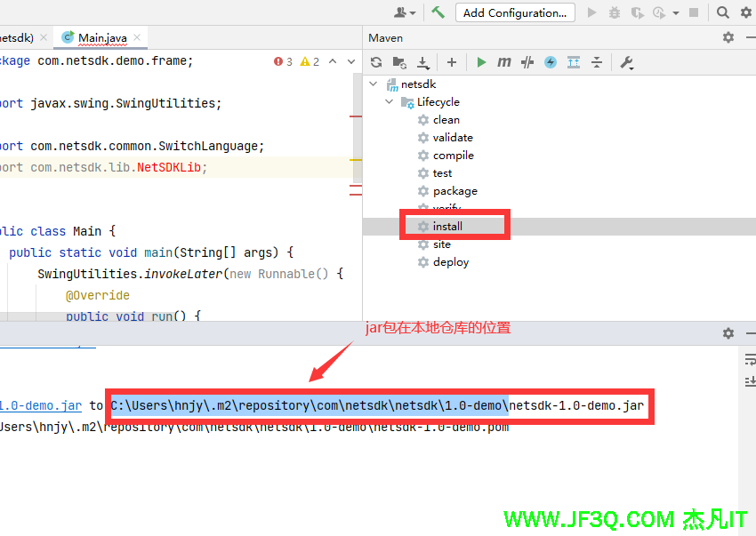Screen dimensions: 756x536
Task: Toggle soft-wrap in the run console
Action: (749, 360)
